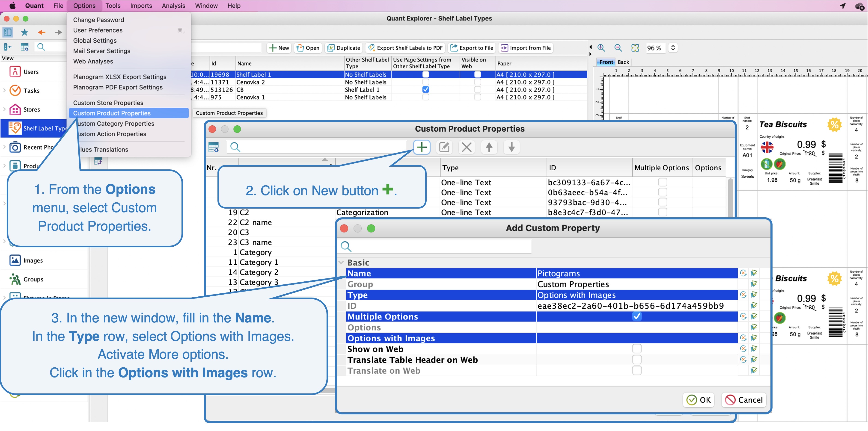Click the Fit to window icon in preview
The width and height of the screenshot is (868, 431).
pos(635,48)
